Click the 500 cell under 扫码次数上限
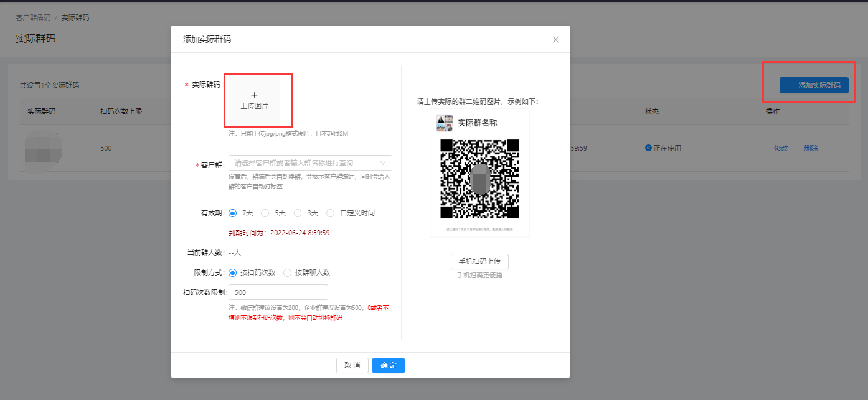Viewport: 868px width, 400px height. [106, 149]
